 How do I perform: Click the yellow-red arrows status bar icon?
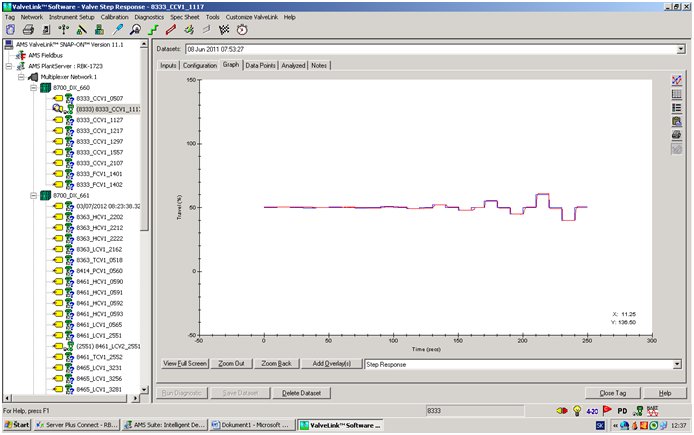pyautogui.click(x=562, y=411)
